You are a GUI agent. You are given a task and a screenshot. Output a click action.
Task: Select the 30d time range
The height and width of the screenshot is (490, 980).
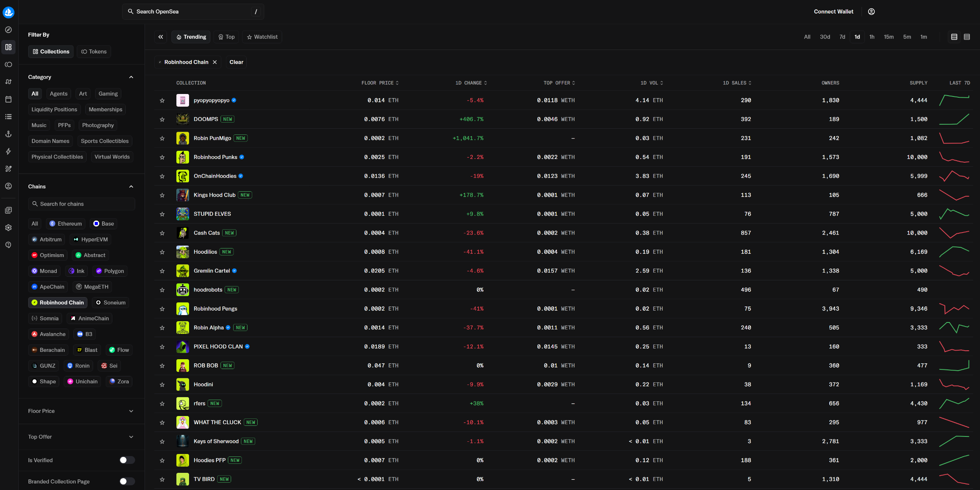[x=825, y=37]
